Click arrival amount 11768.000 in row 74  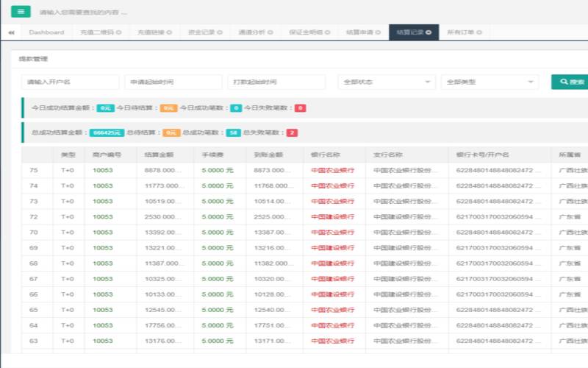(272, 185)
